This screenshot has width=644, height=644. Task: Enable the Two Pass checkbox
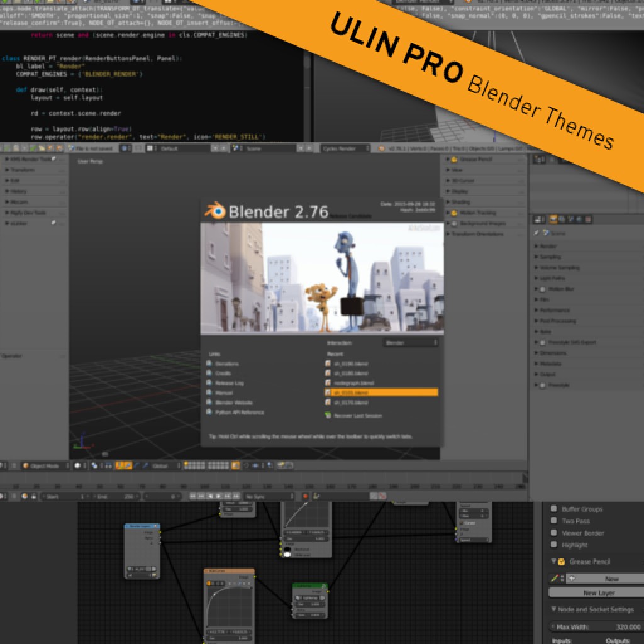[x=554, y=521]
